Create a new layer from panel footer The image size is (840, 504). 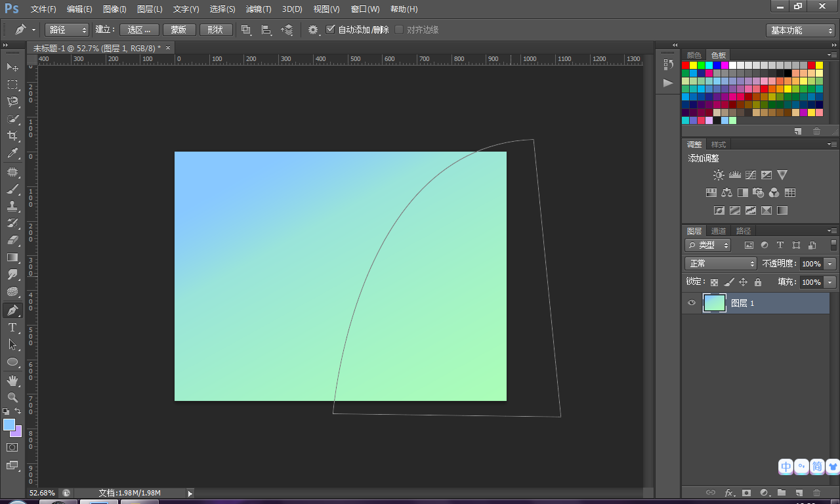pos(799,492)
